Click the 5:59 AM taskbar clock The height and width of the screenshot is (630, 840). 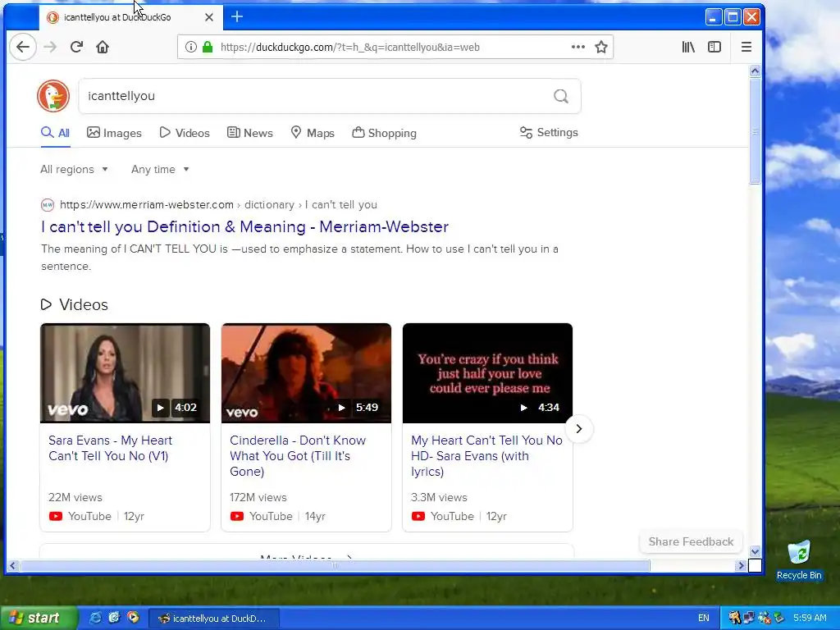coord(810,619)
